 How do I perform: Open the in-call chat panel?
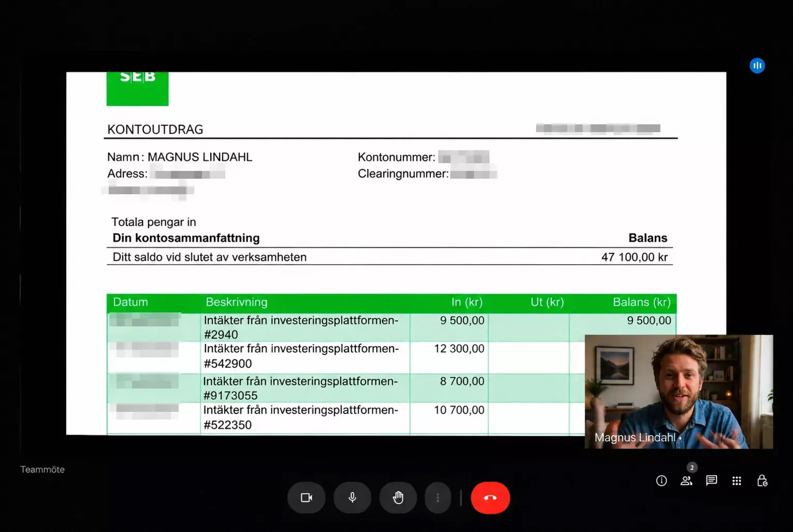click(x=712, y=481)
